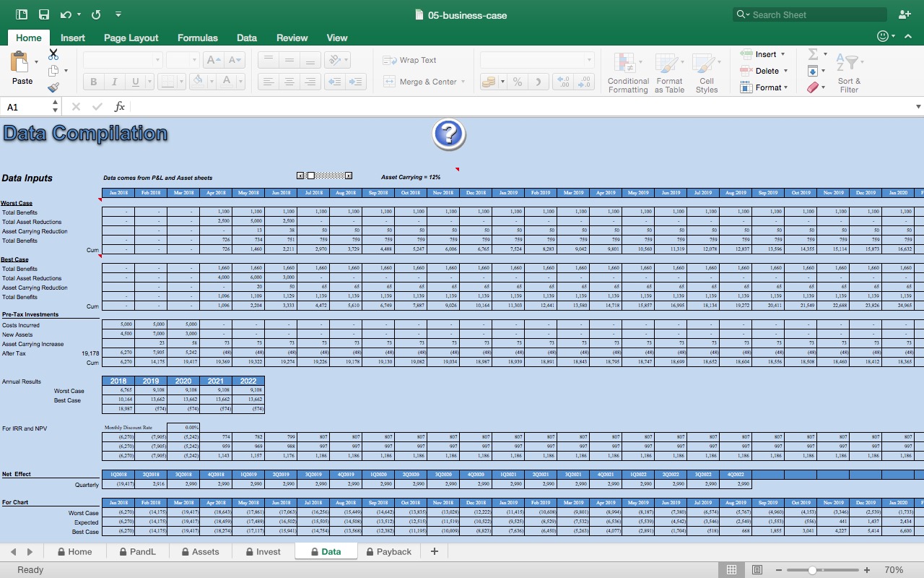Toggle Bold formatting
924x578 pixels.
[92, 82]
